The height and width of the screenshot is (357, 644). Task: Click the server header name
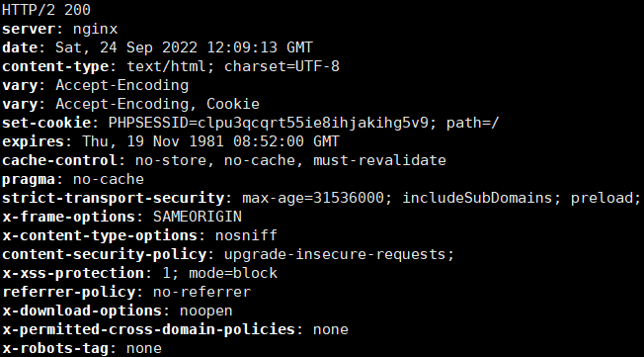[x=29, y=30]
